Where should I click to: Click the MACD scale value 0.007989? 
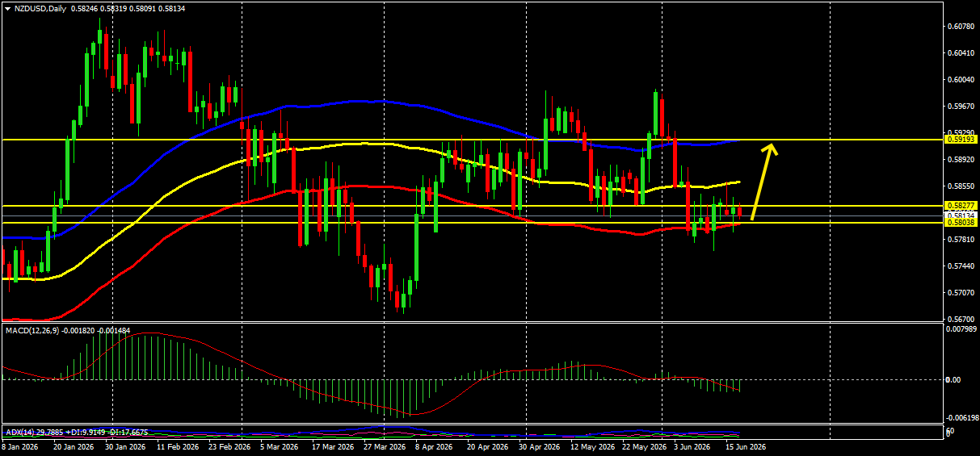coord(960,328)
